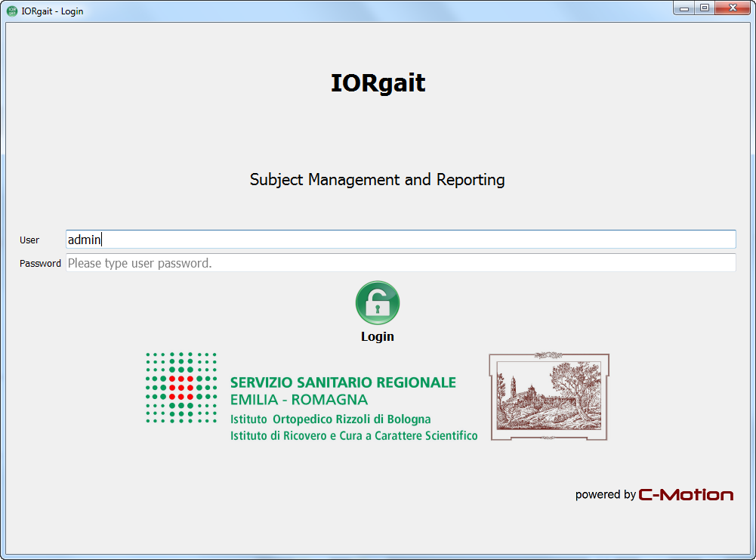Click 'Subject Management and Reporting' text

tap(377, 179)
